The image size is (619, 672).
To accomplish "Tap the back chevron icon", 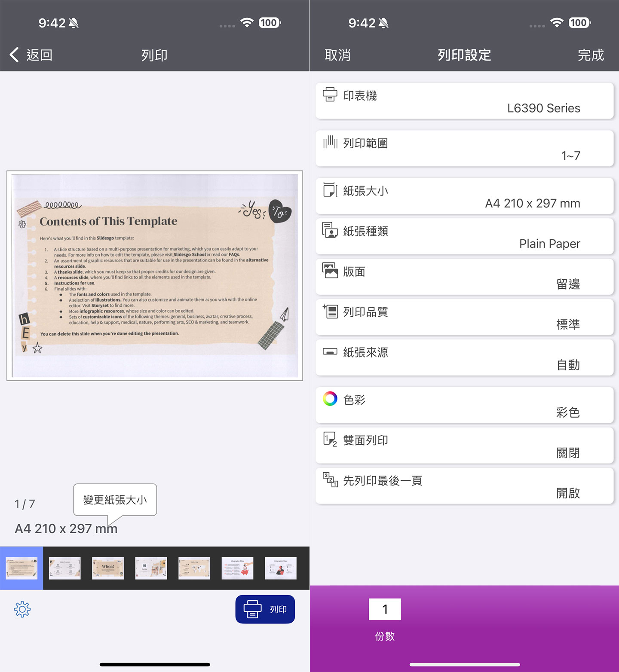I will [x=14, y=55].
